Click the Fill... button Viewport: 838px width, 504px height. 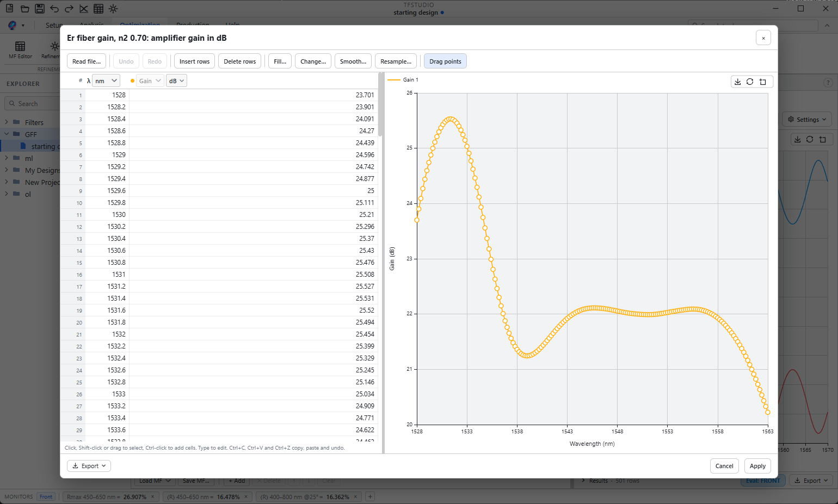click(x=280, y=61)
